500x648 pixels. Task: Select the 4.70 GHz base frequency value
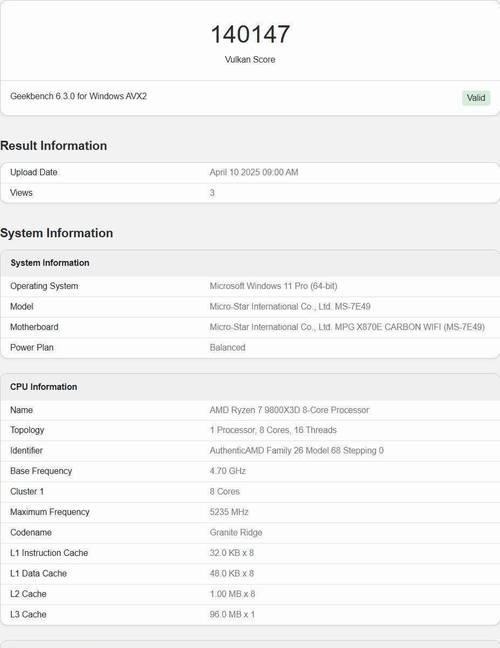pyautogui.click(x=228, y=471)
